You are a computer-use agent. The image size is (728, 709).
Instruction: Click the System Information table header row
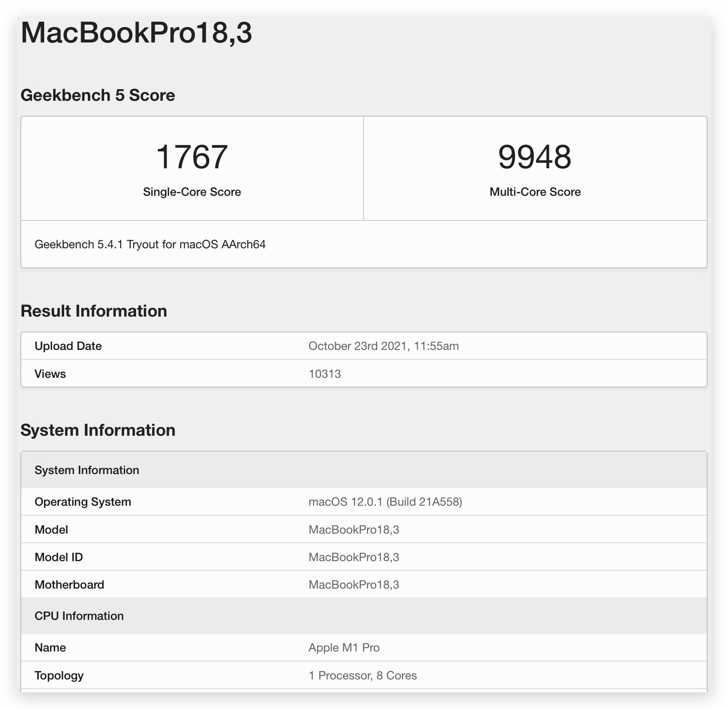point(364,470)
